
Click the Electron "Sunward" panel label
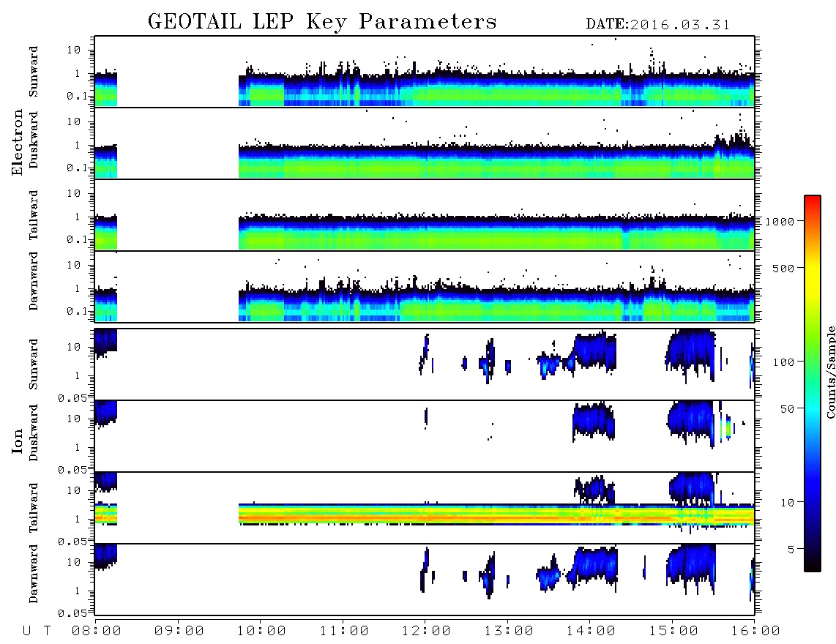coord(34,72)
